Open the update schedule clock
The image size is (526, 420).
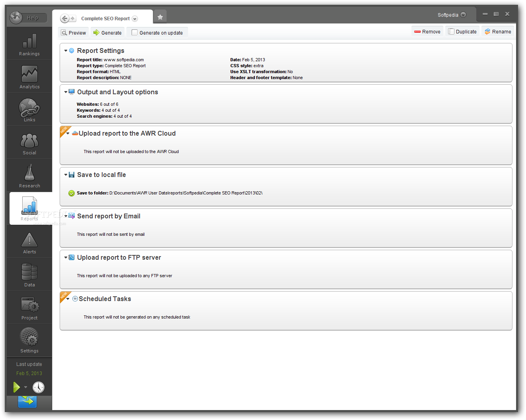39,387
